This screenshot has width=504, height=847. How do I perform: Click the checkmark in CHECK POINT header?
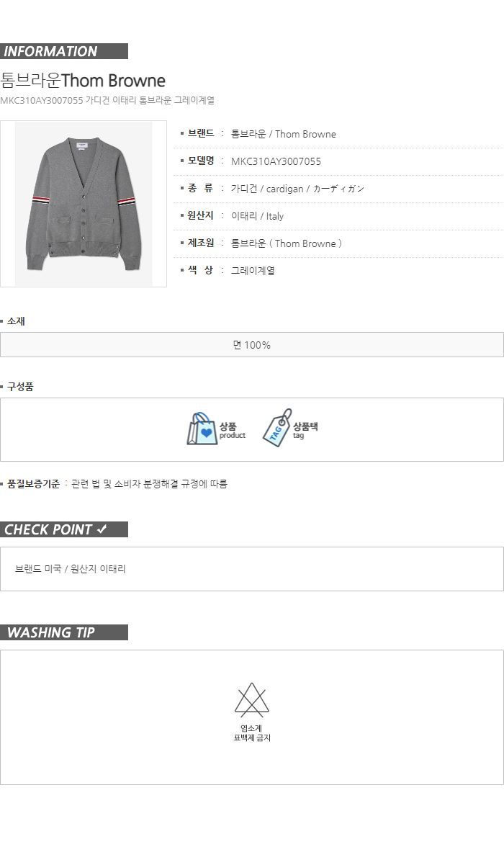coord(102,529)
